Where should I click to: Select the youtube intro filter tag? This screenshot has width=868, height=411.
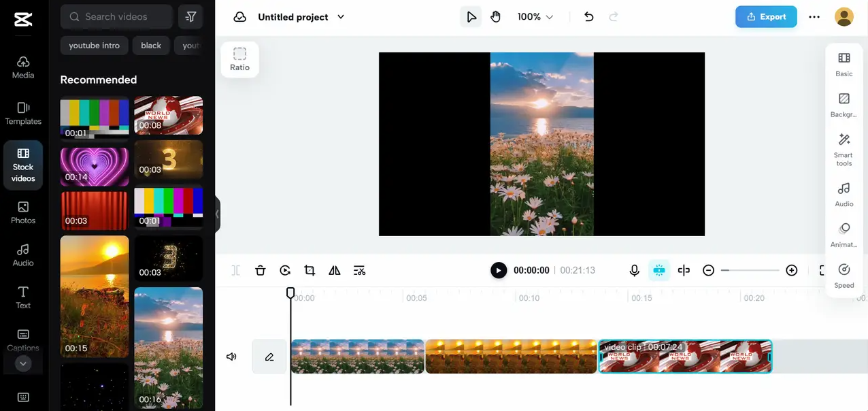click(x=94, y=46)
